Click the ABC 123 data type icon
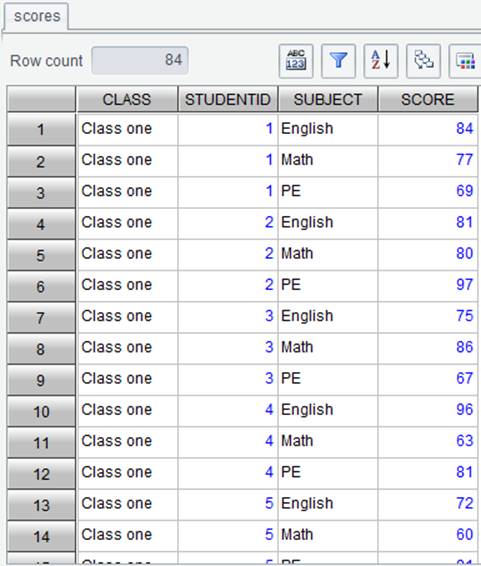The width and height of the screenshot is (481, 566). [x=296, y=61]
